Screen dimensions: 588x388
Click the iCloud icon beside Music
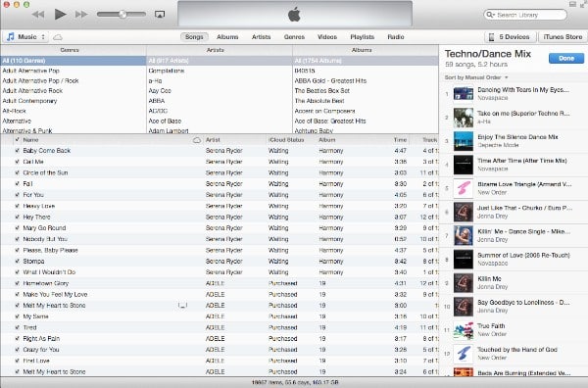(58, 37)
